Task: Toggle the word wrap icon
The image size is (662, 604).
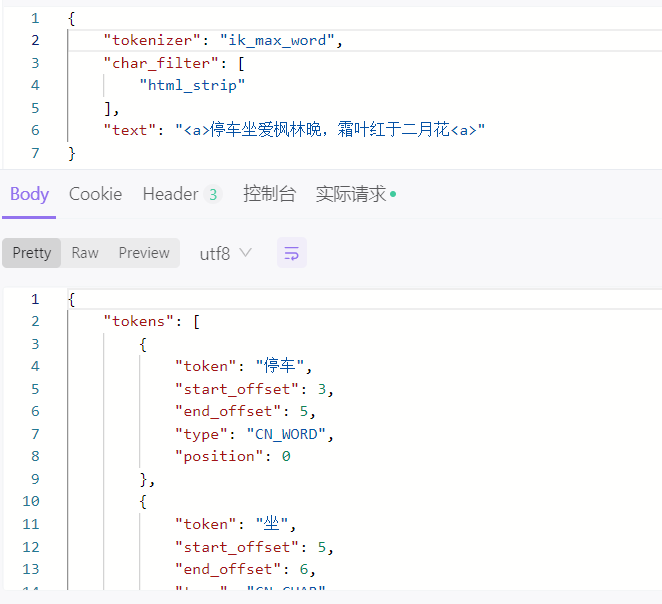Action: 291,254
